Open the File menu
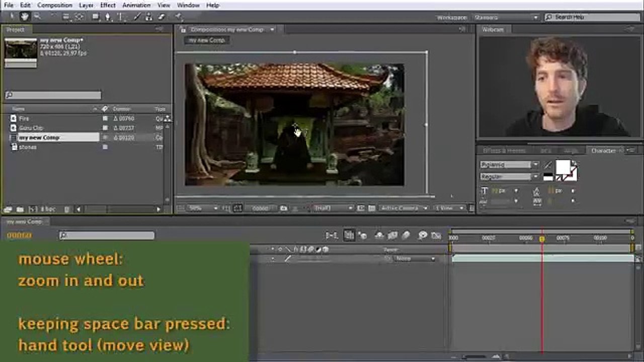Screen dimensions: 644x362 tap(9, 5)
